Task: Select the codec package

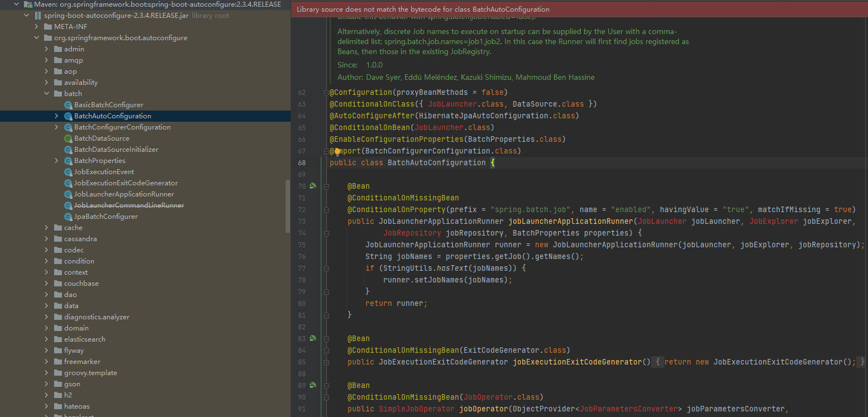Action: (74, 250)
